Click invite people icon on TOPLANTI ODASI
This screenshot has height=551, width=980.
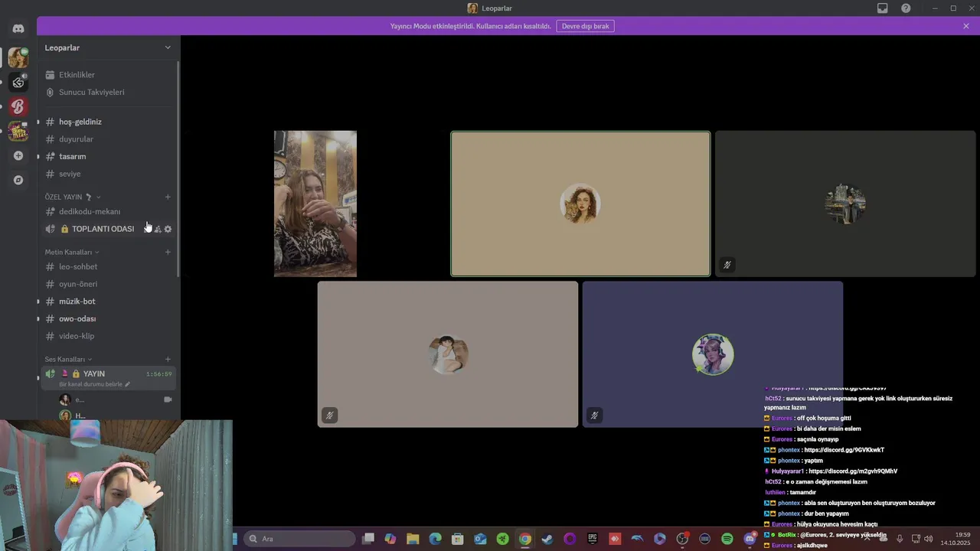(158, 229)
